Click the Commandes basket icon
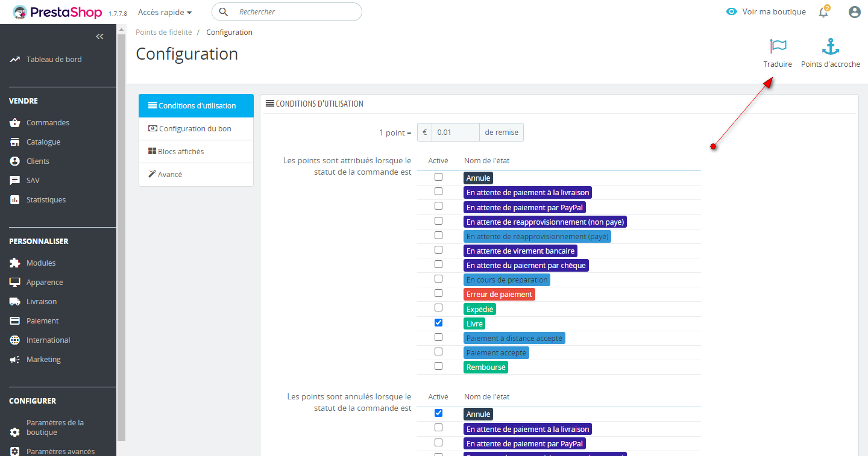Screen dimensions: 868x456 (15, 123)
